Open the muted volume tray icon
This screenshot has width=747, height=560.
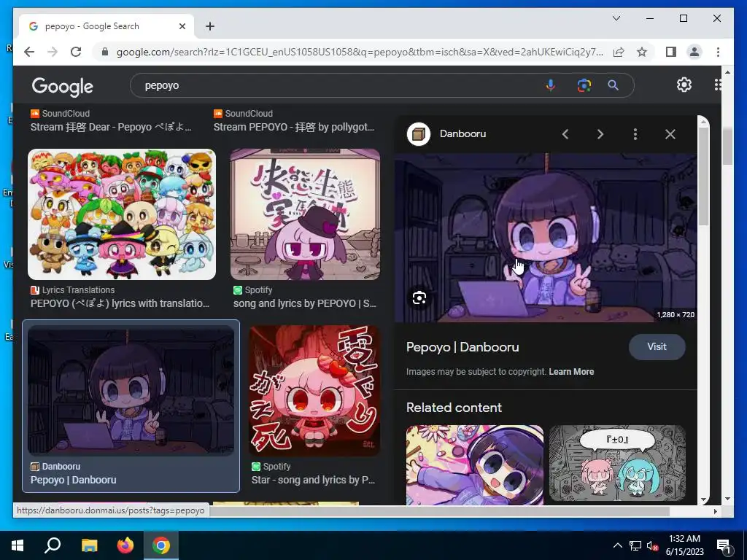pos(652,545)
